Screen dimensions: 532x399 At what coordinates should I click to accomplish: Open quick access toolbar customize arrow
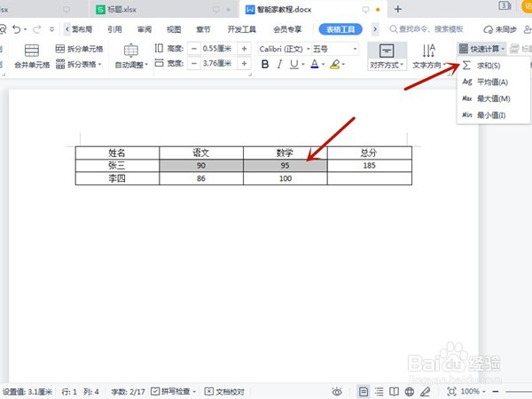[51, 29]
